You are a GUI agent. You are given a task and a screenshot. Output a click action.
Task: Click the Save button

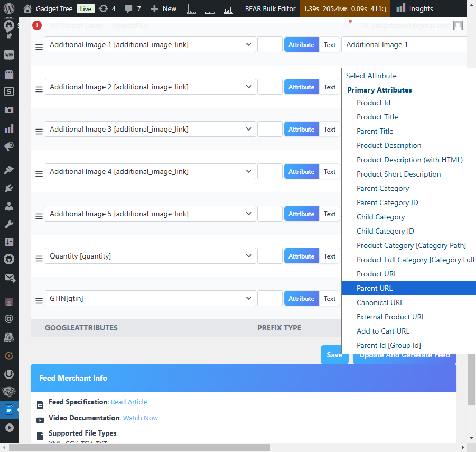click(334, 355)
